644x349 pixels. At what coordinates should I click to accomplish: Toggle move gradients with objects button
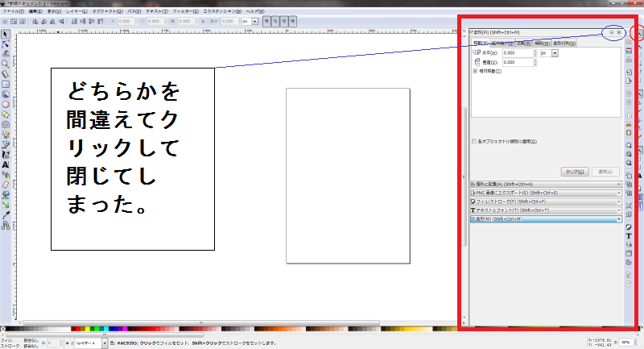coord(284,22)
